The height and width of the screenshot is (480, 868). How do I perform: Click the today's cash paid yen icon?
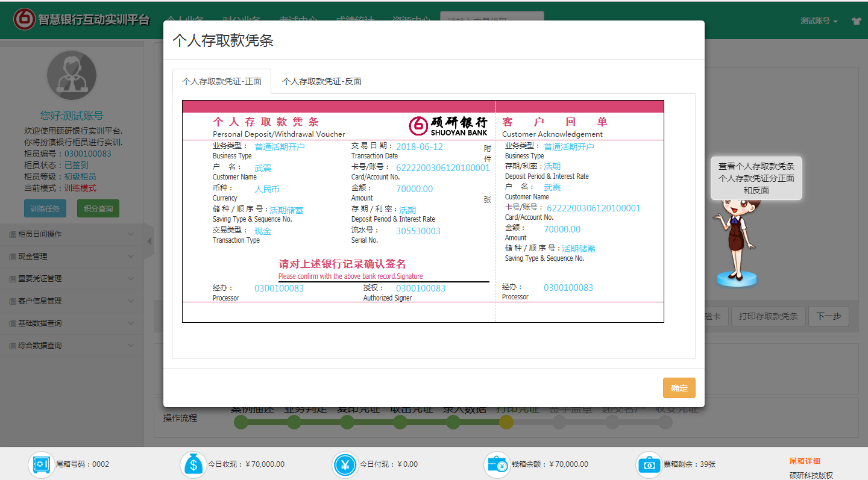point(345,464)
